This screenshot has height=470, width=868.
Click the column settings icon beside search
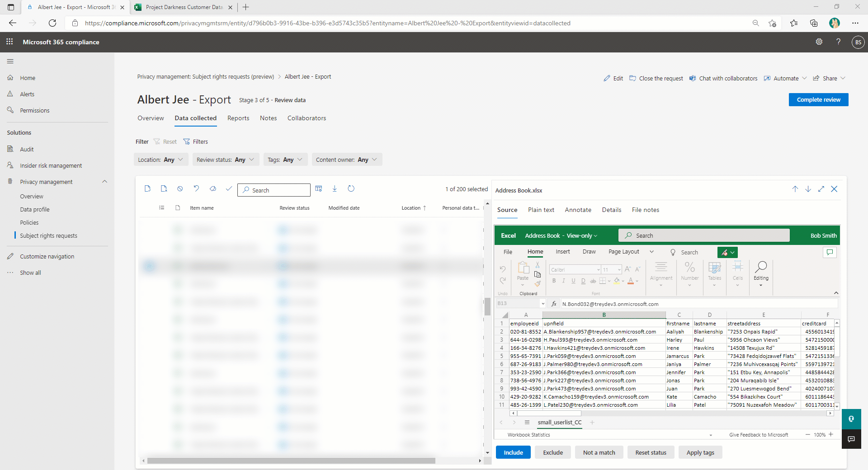[x=319, y=188]
